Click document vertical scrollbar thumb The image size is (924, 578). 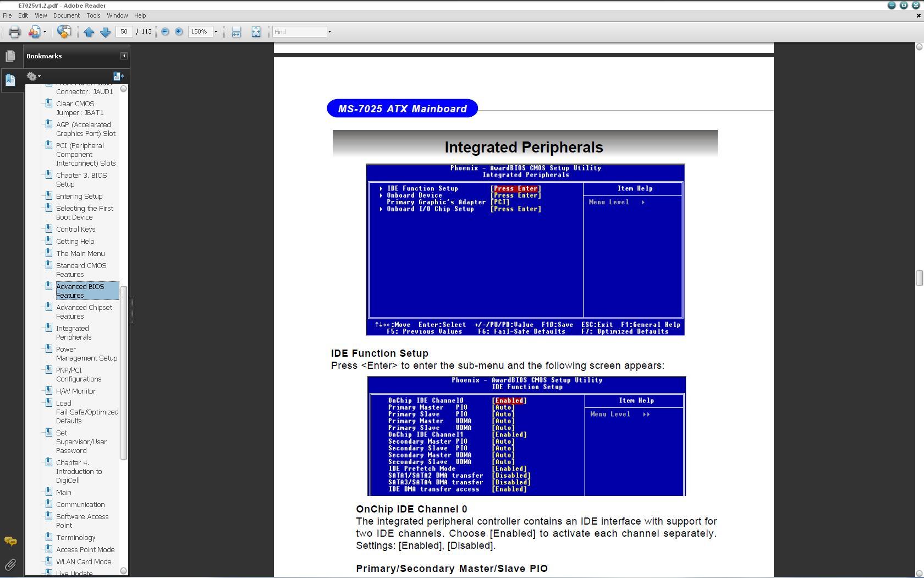tap(919, 278)
